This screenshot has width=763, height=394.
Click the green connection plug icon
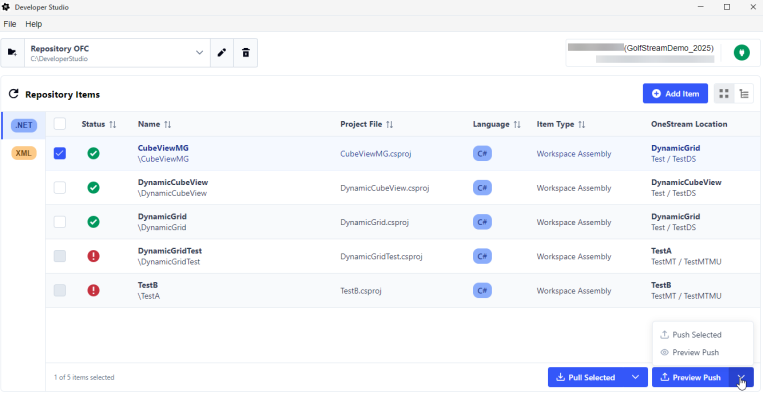742,52
